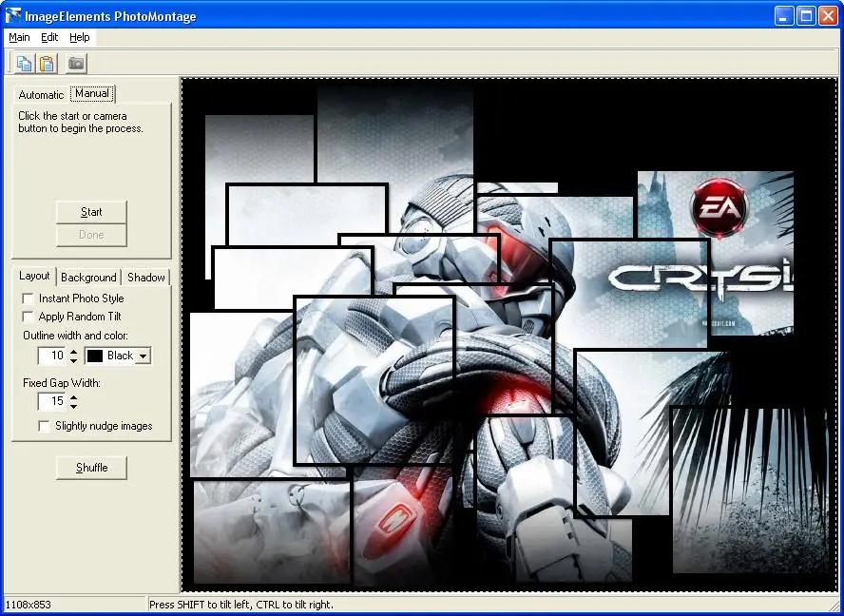This screenshot has height=616, width=844.
Task: Open the Main menu
Action: 19,37
